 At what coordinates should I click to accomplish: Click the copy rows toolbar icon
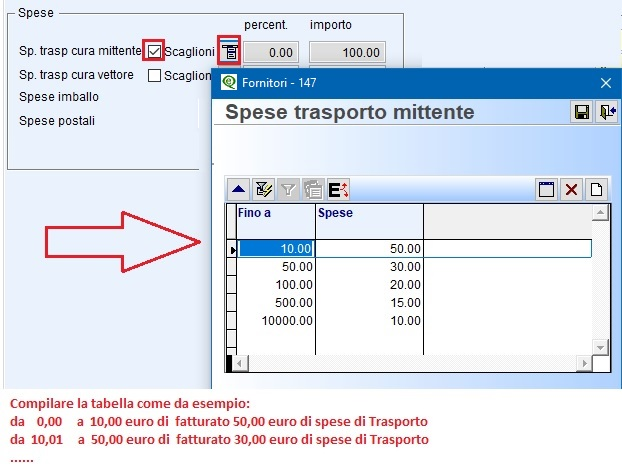coord(313,189)
